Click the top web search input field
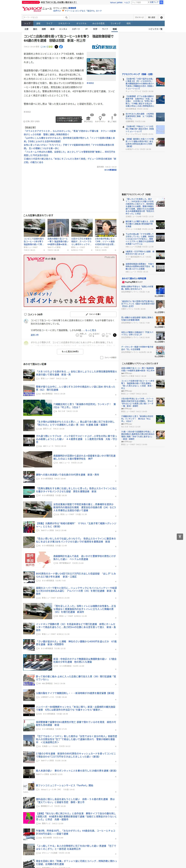This screenshot has height=868, width=186. (x=139, y=2)
